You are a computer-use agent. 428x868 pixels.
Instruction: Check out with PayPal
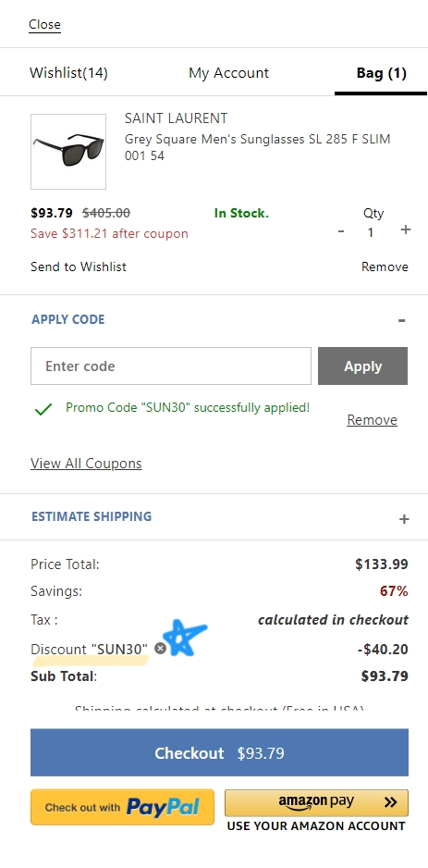(x=122, y=807)
